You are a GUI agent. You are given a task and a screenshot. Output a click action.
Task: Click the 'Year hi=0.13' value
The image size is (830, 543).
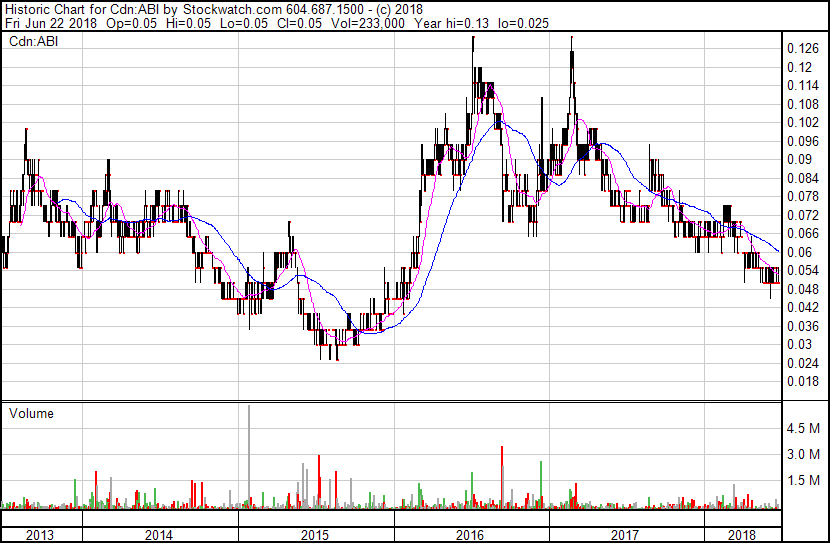pos(452,23)
